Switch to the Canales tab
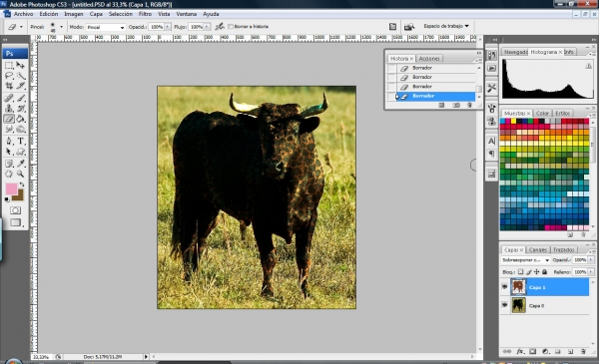The image size is (599, 364). (538, 249)
